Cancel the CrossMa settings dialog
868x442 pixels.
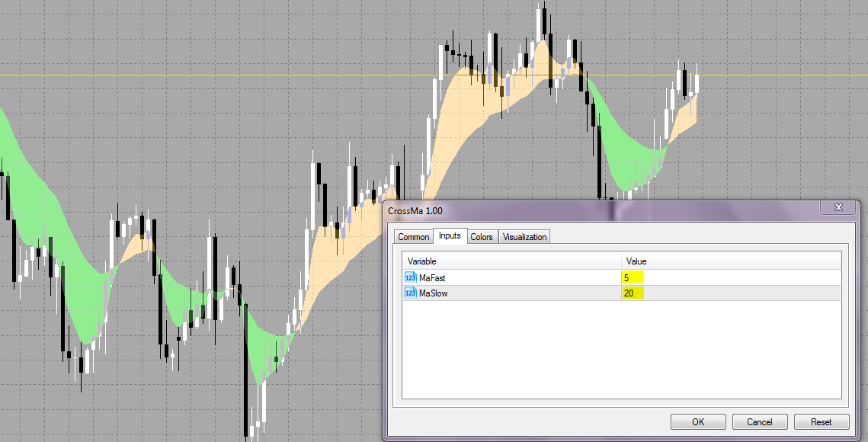tap(759, 421)
